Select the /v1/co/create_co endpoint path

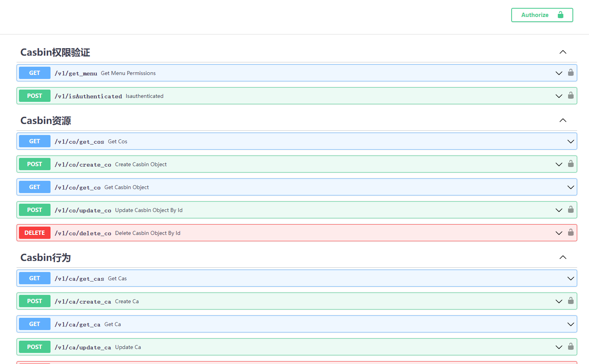[83, 165]
